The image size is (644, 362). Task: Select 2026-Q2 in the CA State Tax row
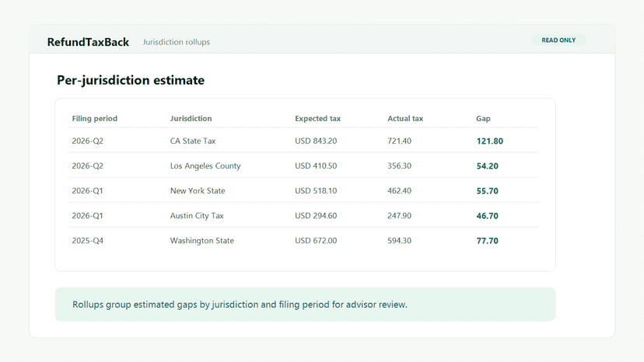87,141
